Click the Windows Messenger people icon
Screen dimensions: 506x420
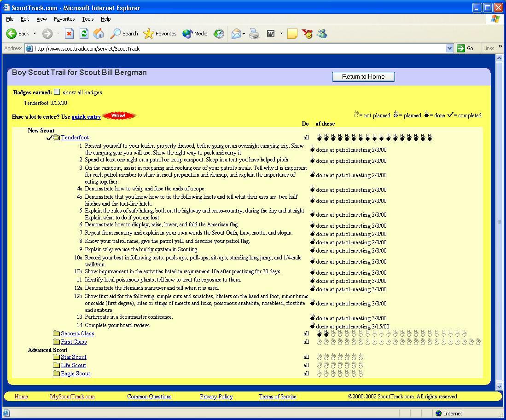(322, 34)
